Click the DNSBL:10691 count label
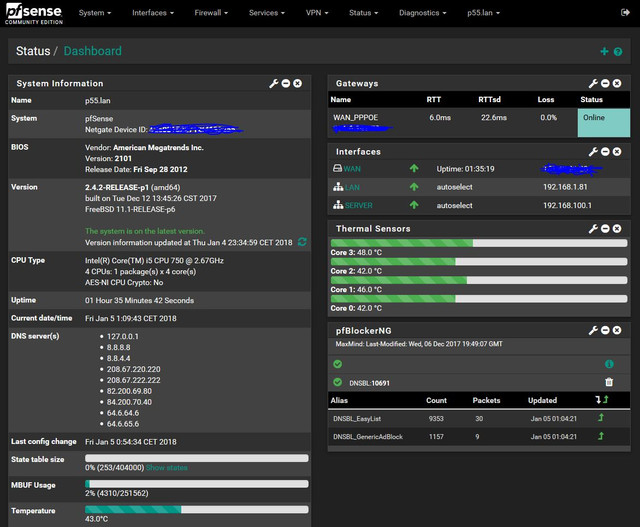The width and height of the screenshot is (640, 527). click(369, 383)
